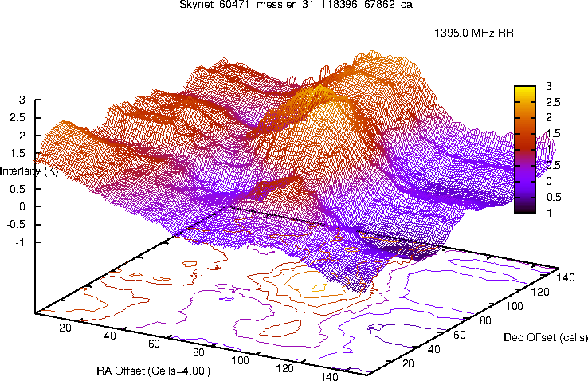Viewport: 588px width, 381px height.
Task: Select the Intensity axis tick label 3
Action: (x=22, y=100)
